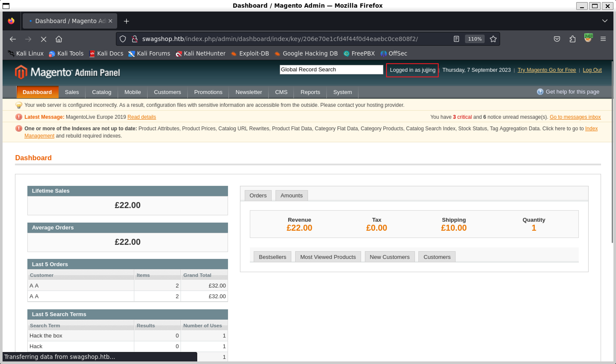Click the 110% zoom level indicator
The image size is (616, 364).
coord(475,39)
